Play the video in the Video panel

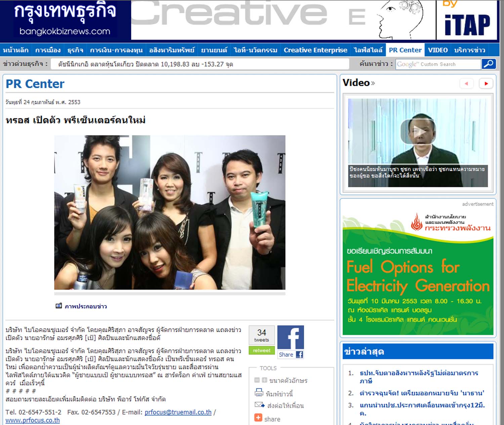pos(418,131)
